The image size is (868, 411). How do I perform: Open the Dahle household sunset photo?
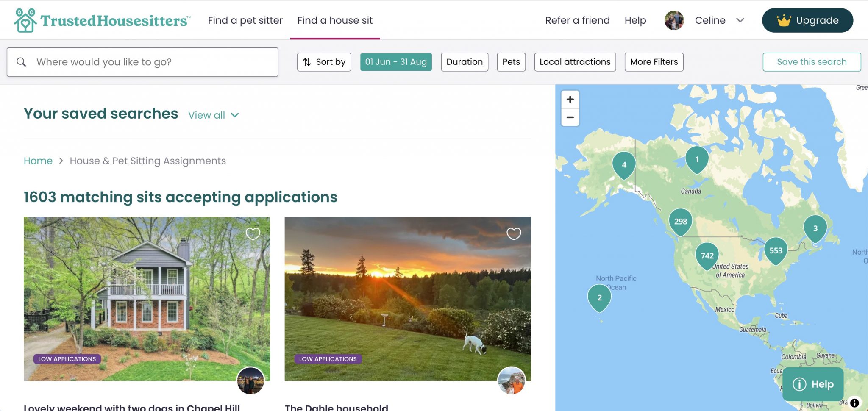[408, 299]
